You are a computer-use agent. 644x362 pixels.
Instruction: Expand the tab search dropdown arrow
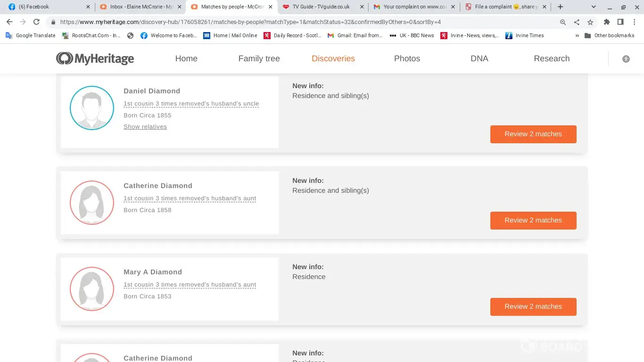click(x=594, y=7)
